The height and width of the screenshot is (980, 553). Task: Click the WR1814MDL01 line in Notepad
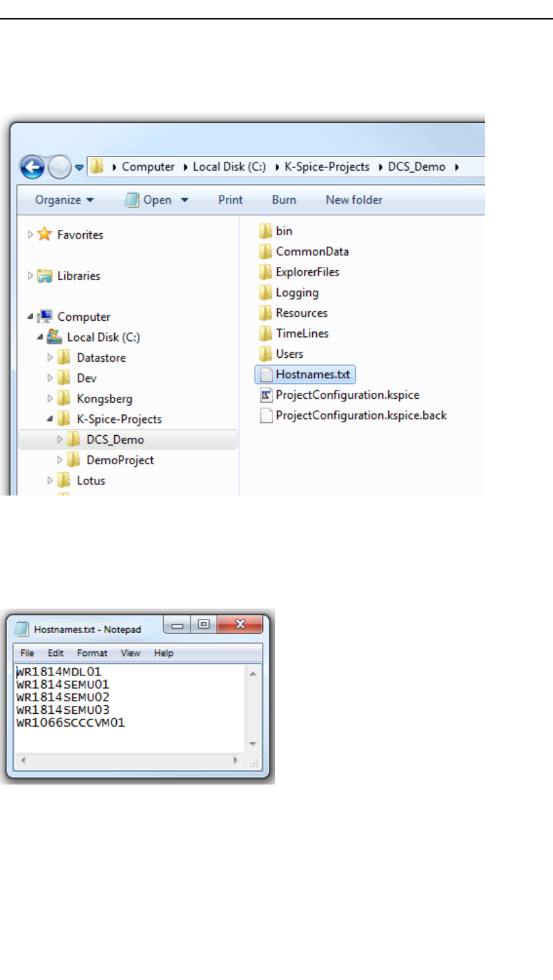pos(59,672)
